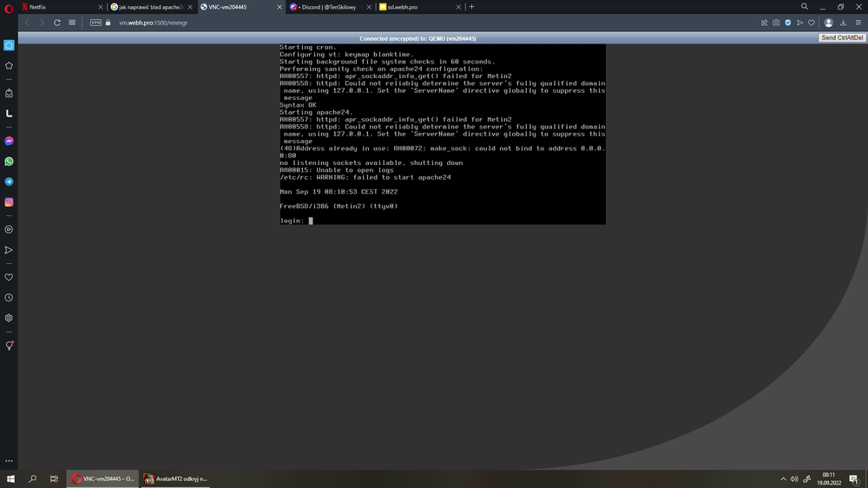Click the vm.webh.pro address bar
Image resolution: width=868 pixels, height=488 pixels.
click(154, 23)
